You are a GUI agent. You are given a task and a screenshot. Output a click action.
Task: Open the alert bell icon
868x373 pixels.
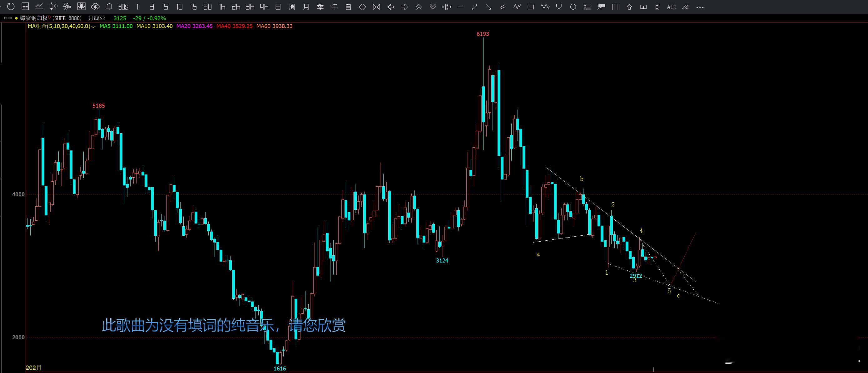coord(109,7)
